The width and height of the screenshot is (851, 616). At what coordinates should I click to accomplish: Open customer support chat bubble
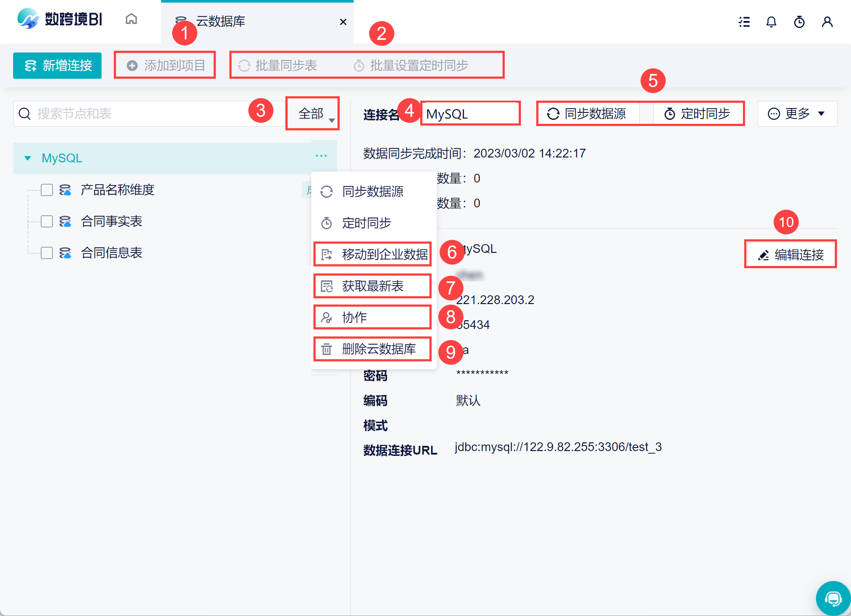pos(833,598)
